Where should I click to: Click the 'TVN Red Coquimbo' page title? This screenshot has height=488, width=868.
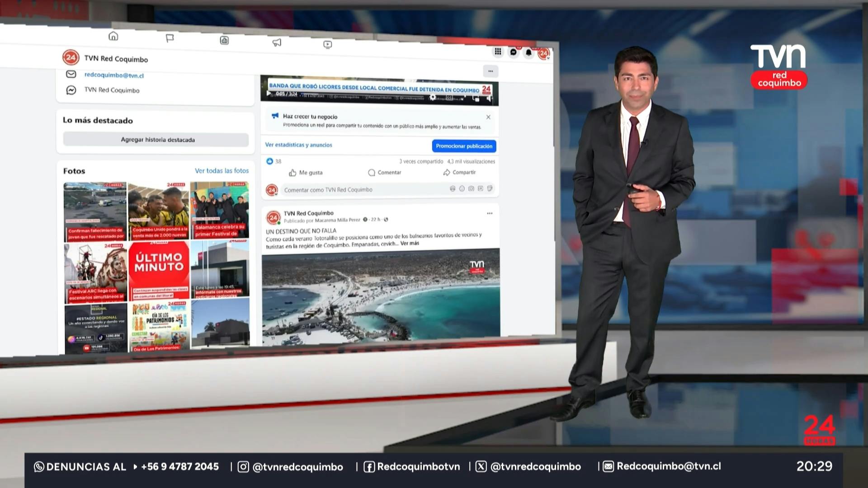(116, 59)
